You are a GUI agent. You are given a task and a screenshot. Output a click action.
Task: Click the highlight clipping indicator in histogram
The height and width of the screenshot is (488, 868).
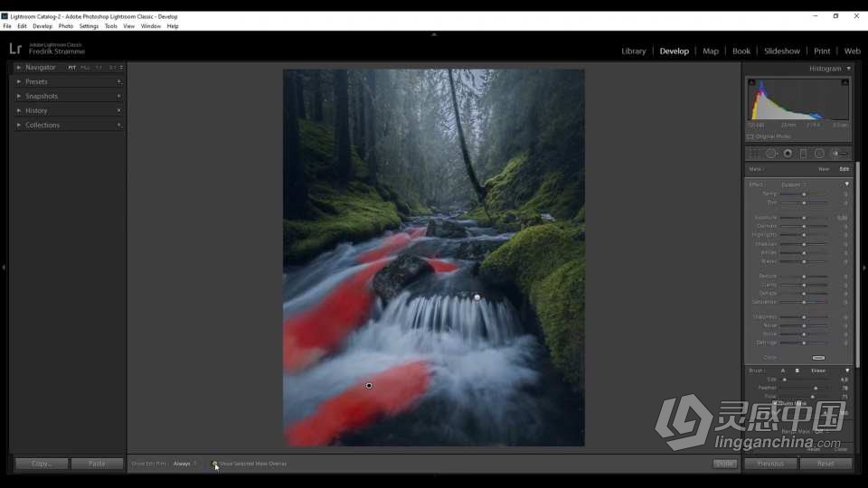844,82
